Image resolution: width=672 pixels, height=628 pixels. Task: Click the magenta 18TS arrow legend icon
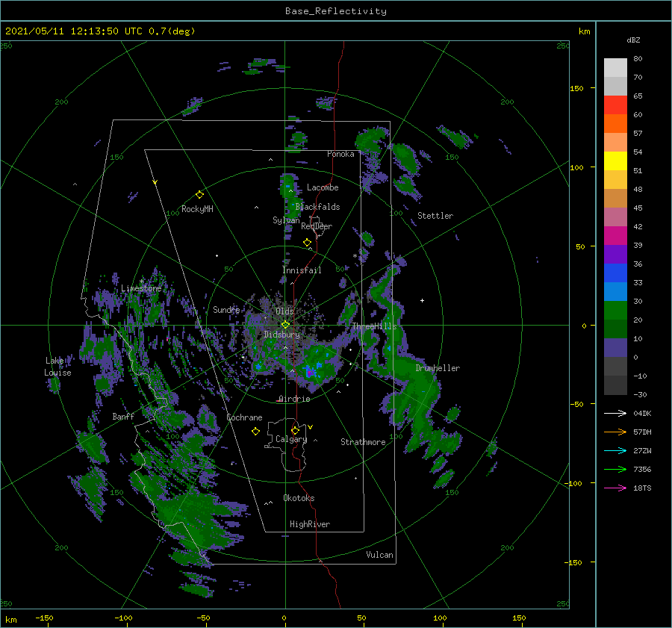615,488
